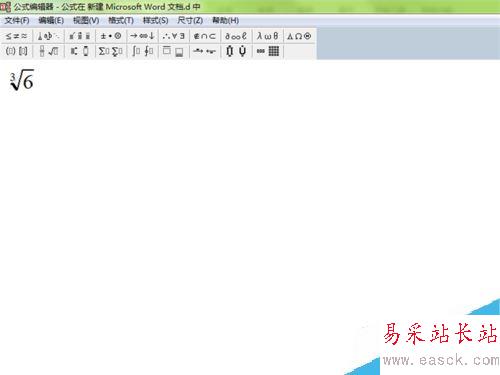Open miscellaneous symbols palette (∂∞ℓ)
This screenshot has width=500, height=375.
(236, 36)
